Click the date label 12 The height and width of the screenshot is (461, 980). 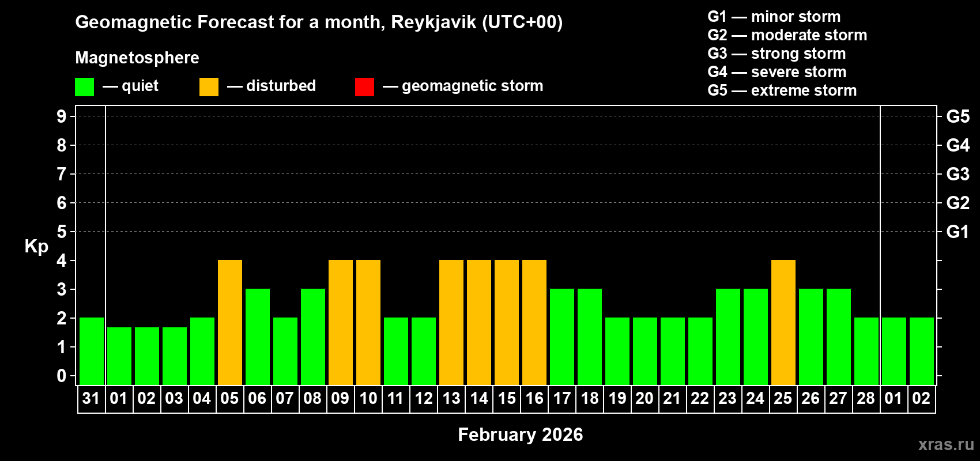[424, 398]
